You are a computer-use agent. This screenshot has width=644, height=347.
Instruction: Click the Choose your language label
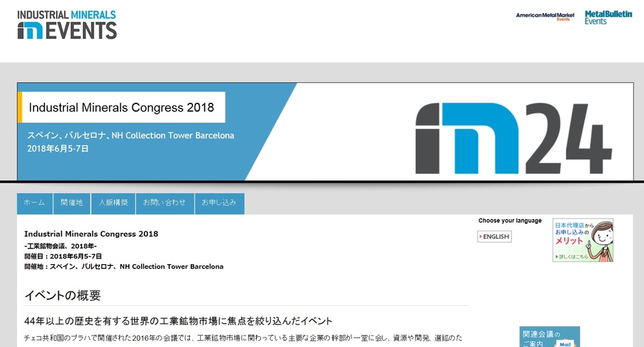click(510, 220)
